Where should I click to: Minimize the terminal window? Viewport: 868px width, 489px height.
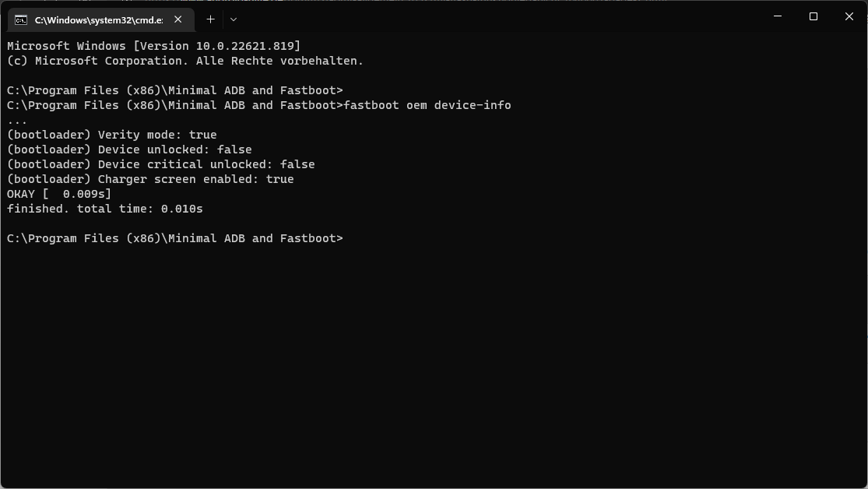778,16
